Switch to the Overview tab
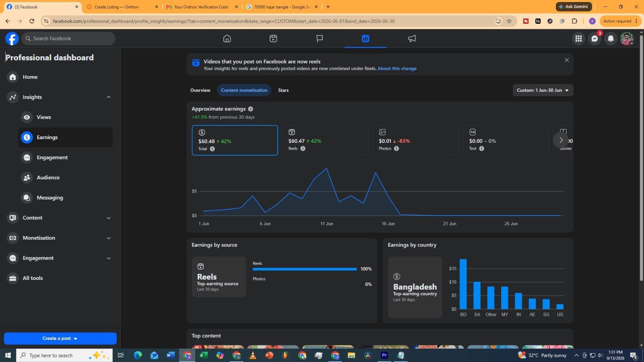This screenshot has width=644, height=362. (200, 90)
